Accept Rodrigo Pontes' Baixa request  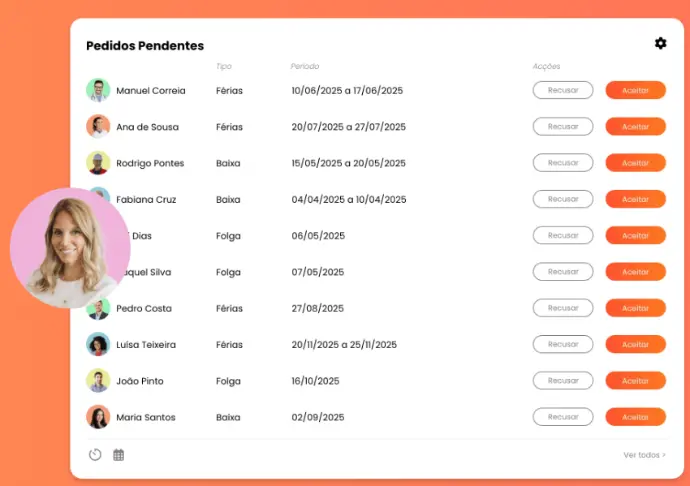pyautogui.click(x=635, y=163)
